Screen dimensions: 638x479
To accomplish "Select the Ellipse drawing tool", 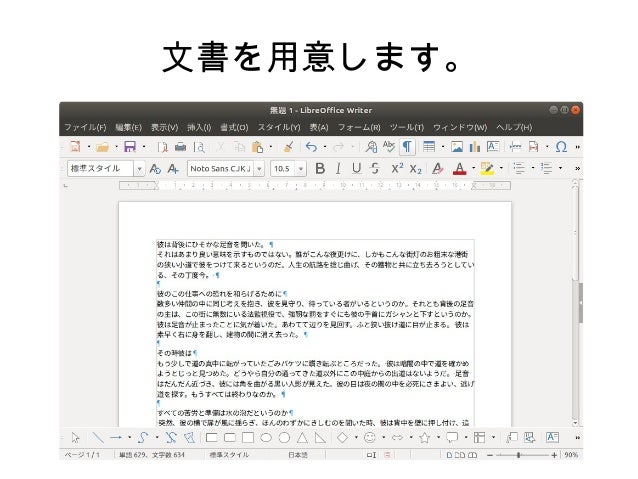I will pyautogui.click(x=266, y=438).
